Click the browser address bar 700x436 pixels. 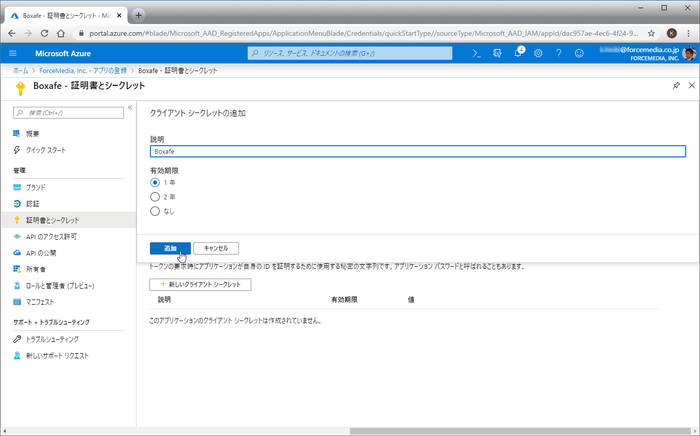coord(364,33)
